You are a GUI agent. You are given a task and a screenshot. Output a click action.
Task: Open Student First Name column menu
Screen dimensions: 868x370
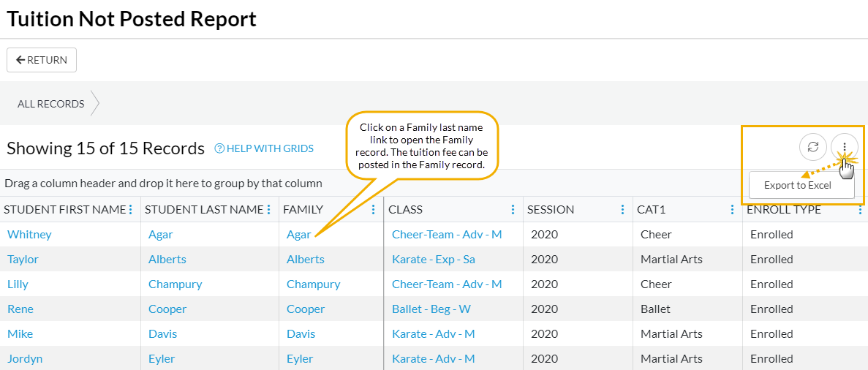coord(131,210)
